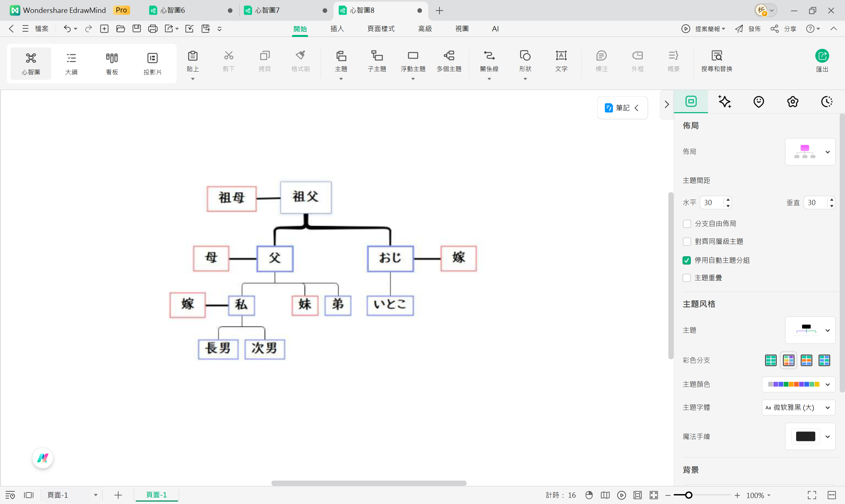The width and height of the screenshot is (845, 504).
Task: Enable topic overlap (主題重疊) checkbox
Action: [x=687, y=278]
